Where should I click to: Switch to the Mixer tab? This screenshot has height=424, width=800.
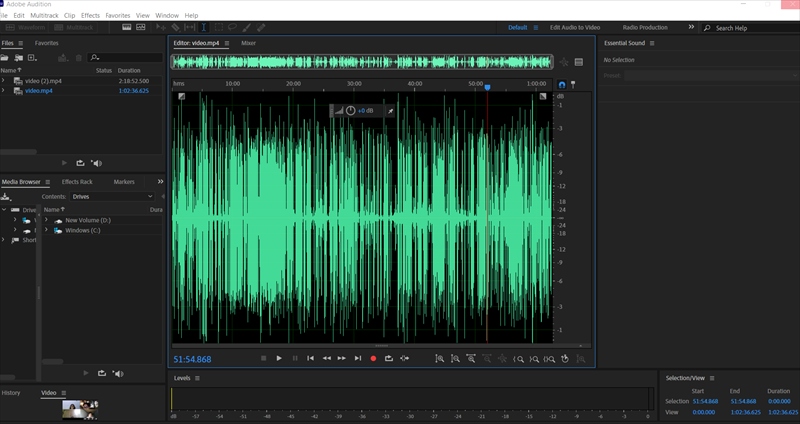tap(248, 43)
